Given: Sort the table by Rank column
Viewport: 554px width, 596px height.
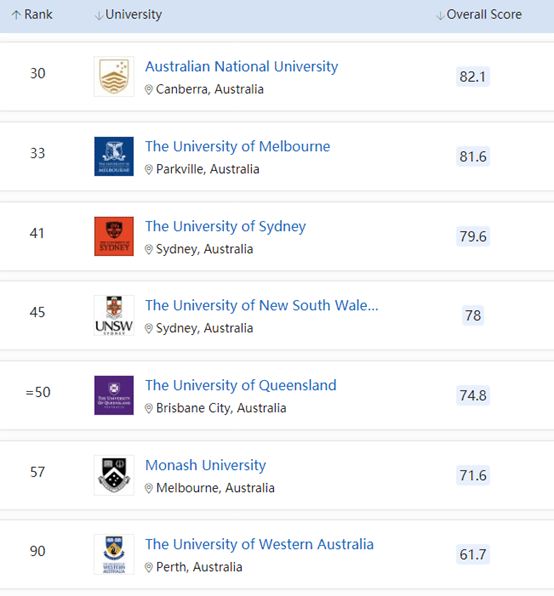Looking at the screenshot, I should point(32,14).
